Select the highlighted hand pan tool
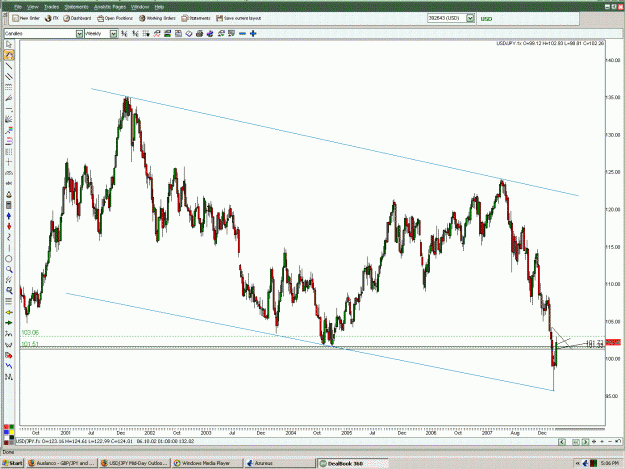The height and width of the screenshot is (469, 625). click(x=9, y=55)
